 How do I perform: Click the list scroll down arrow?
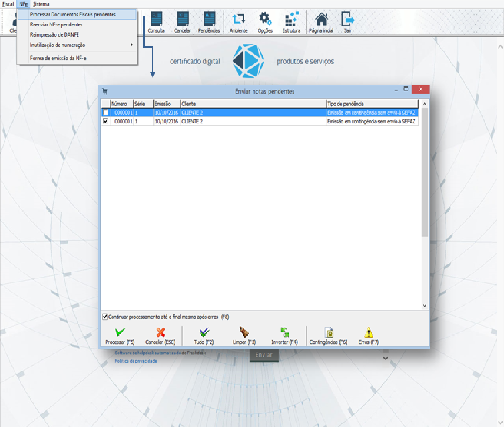(425, 306)
